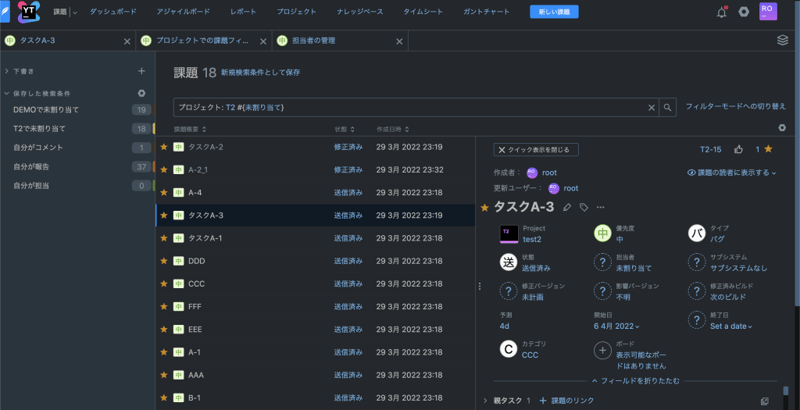
Task: Open the 課題 dropdown arrow
Action: click(x=75, y=12)
